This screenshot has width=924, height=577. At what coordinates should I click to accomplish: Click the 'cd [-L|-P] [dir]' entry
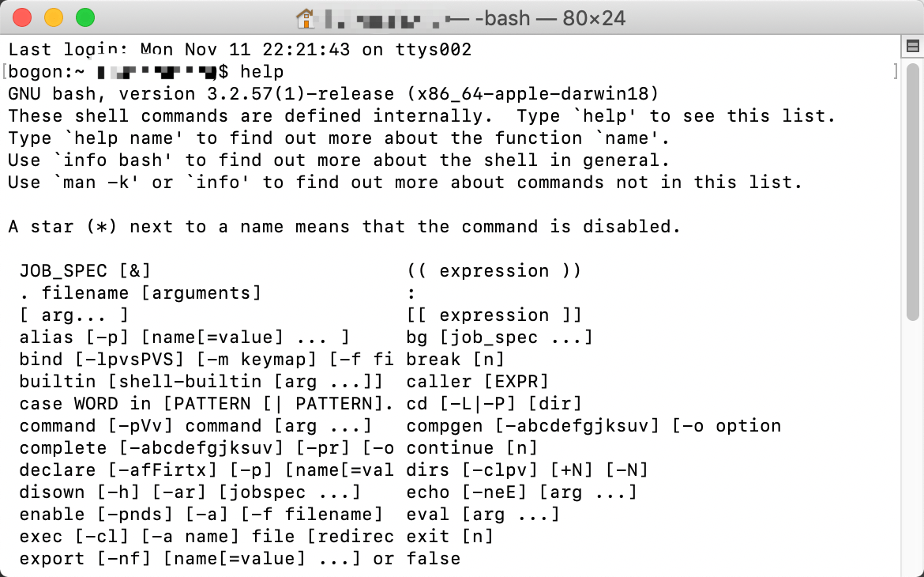494,404
